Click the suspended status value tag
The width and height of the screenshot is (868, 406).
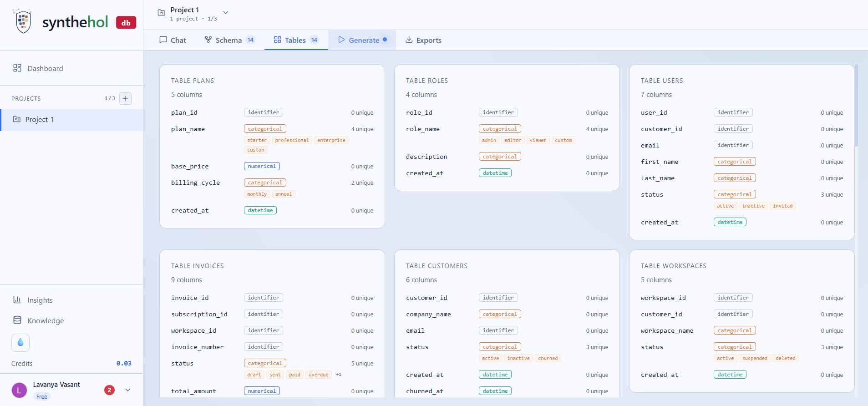[x=755, y=358]
